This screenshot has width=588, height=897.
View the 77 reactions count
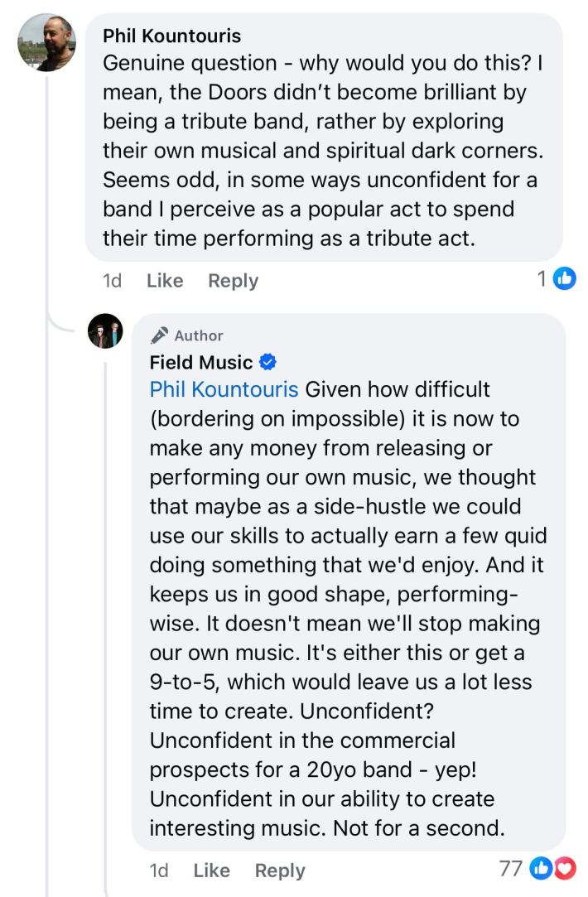(x=511, y=869)
